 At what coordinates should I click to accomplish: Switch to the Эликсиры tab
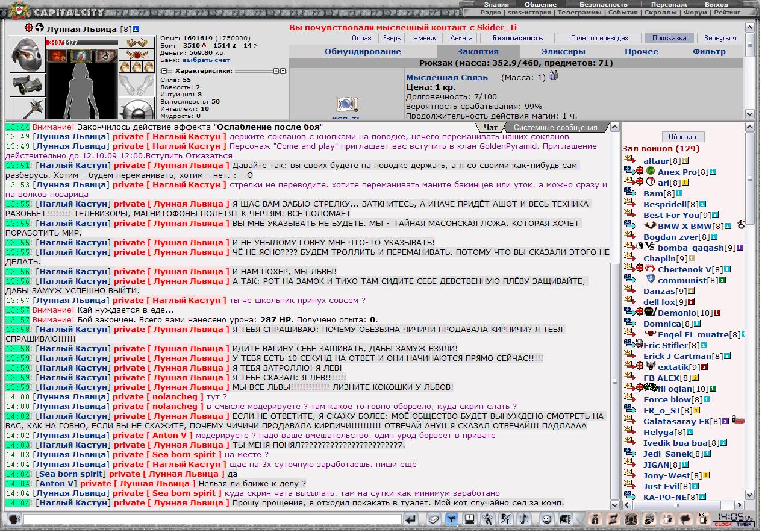click(x=563, y=51)
